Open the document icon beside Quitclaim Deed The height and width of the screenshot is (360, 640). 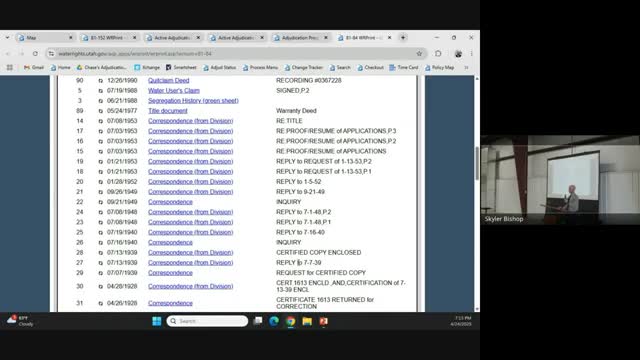pos(100,80)
